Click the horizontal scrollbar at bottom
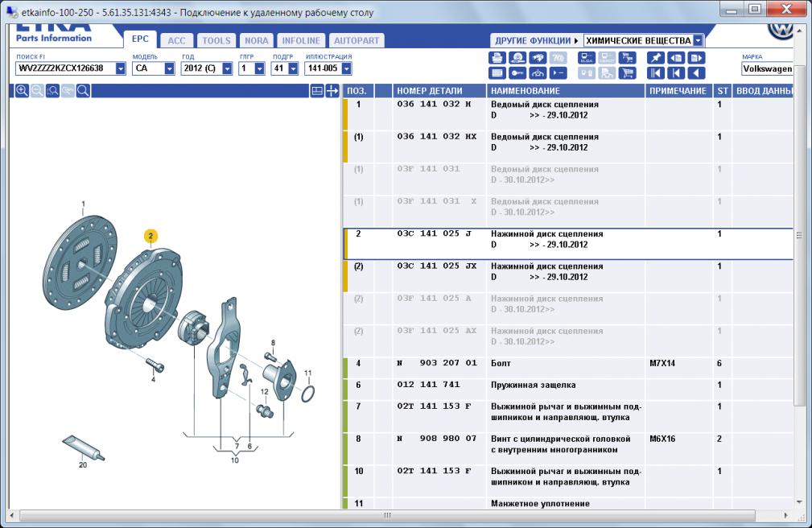 pyautogui.click(x=387, y=515)
